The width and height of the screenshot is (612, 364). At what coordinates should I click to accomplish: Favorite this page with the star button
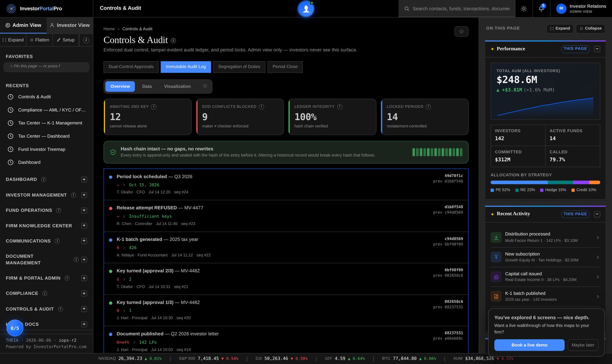point(461,31)
